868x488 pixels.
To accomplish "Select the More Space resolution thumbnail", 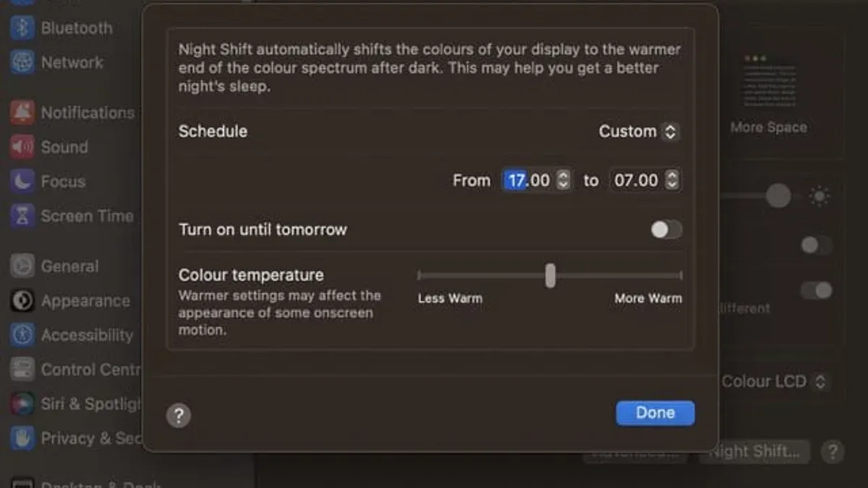I will point(769,81).
